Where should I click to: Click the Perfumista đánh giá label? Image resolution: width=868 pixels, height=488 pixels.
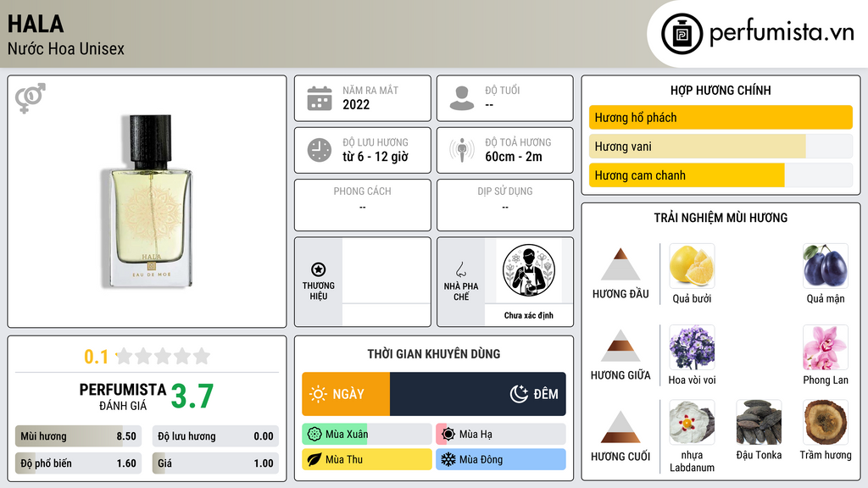coord(123,396)
